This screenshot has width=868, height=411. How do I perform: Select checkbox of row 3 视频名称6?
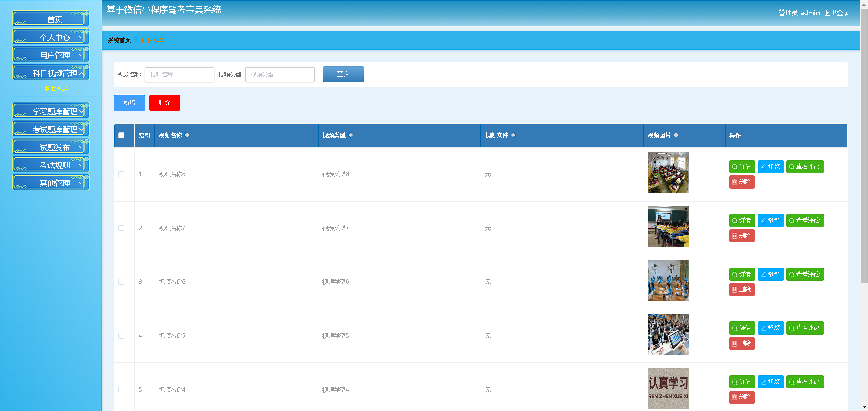point(121,282)
